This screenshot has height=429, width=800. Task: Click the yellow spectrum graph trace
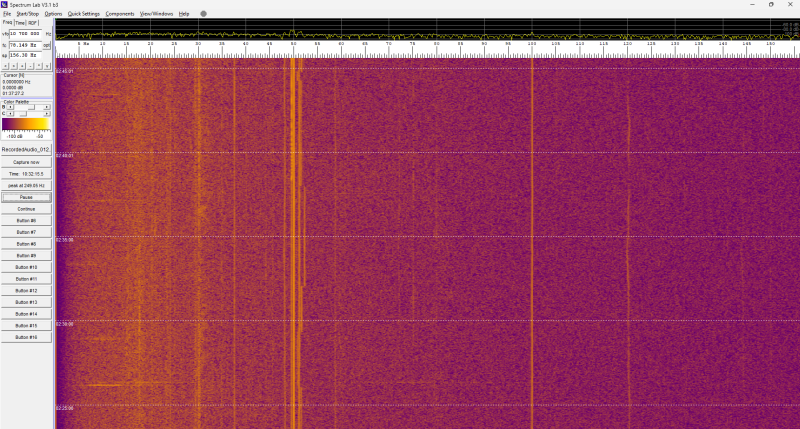tap(428, 35)
